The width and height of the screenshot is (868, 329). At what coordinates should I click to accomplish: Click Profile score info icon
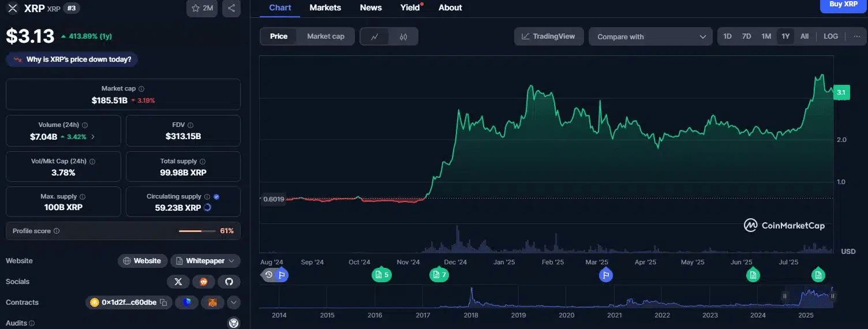click(57, 231)
